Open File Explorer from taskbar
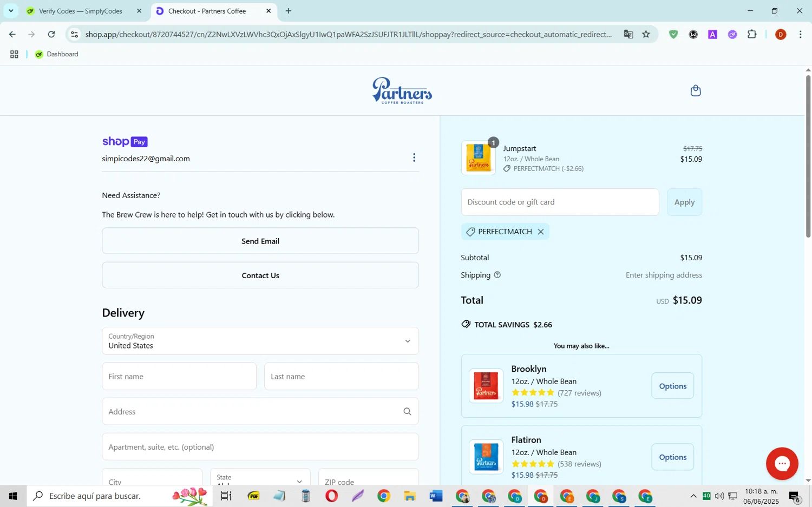This screenshot has width=812, height=507. point(410,496)
